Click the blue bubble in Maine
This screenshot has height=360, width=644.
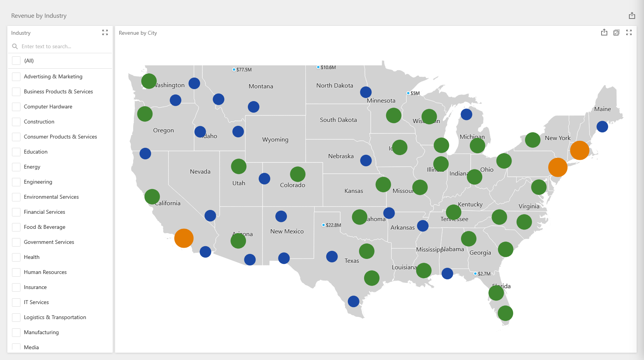602,127
